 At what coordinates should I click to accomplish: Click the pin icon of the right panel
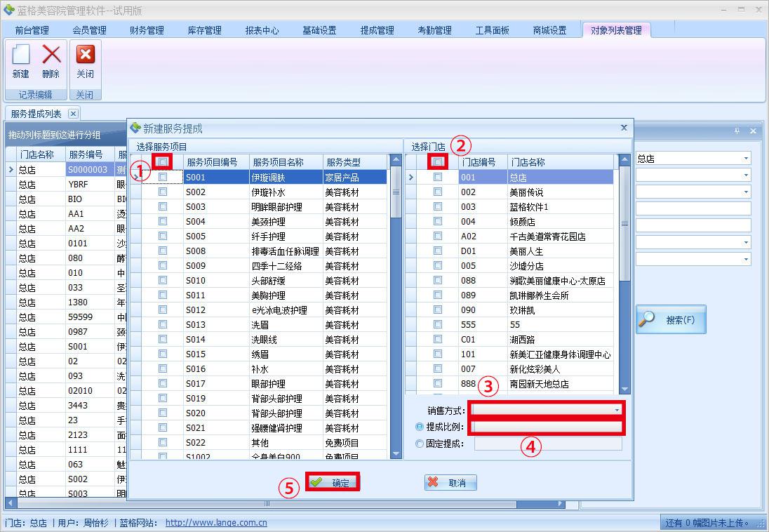point(737,131)
